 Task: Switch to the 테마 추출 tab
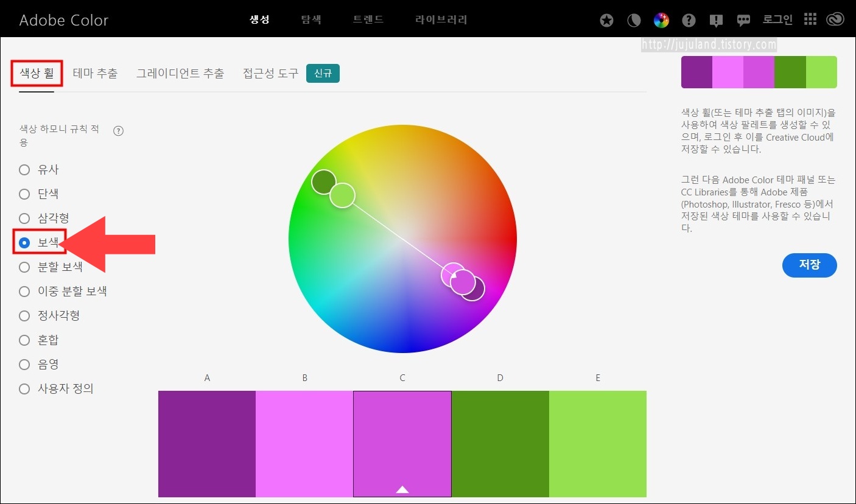(95, 74)
